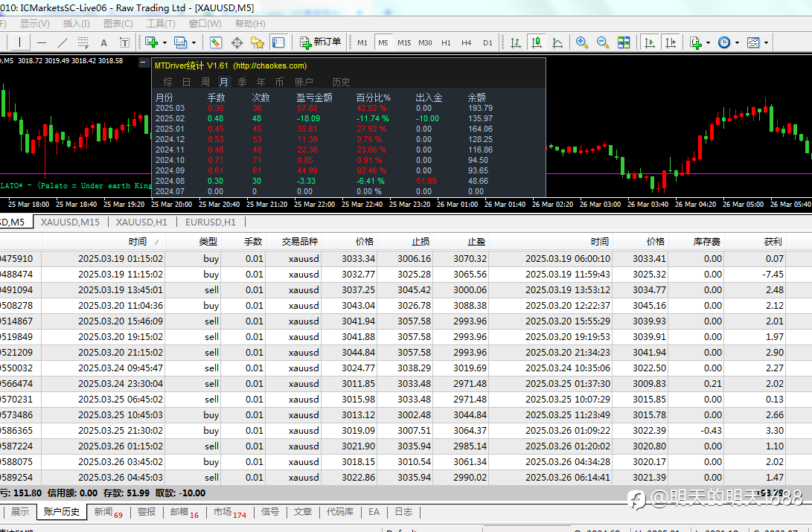Click the New Order (新订单) button

320,42
